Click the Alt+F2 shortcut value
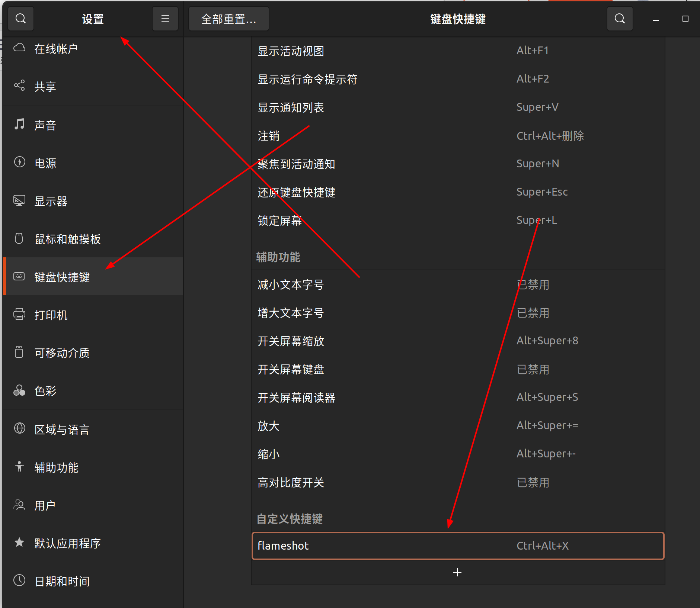The width and height of the screenshot is (700, 608). (x=533, y=79)
